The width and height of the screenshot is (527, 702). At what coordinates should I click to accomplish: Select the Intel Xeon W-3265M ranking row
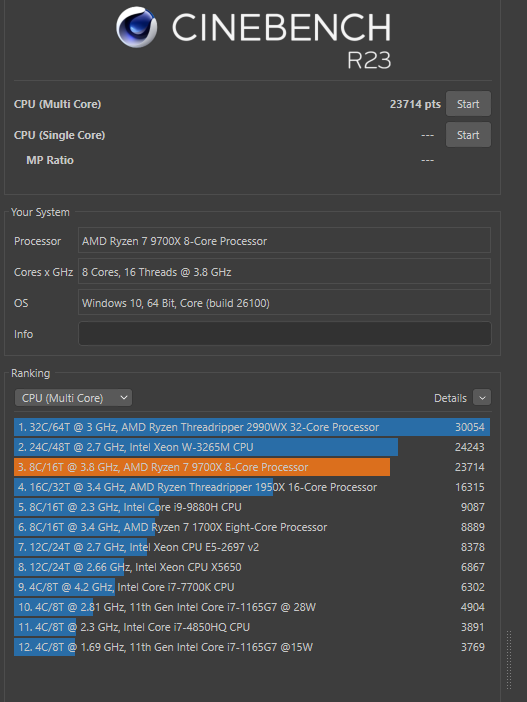tap(252, 447)
